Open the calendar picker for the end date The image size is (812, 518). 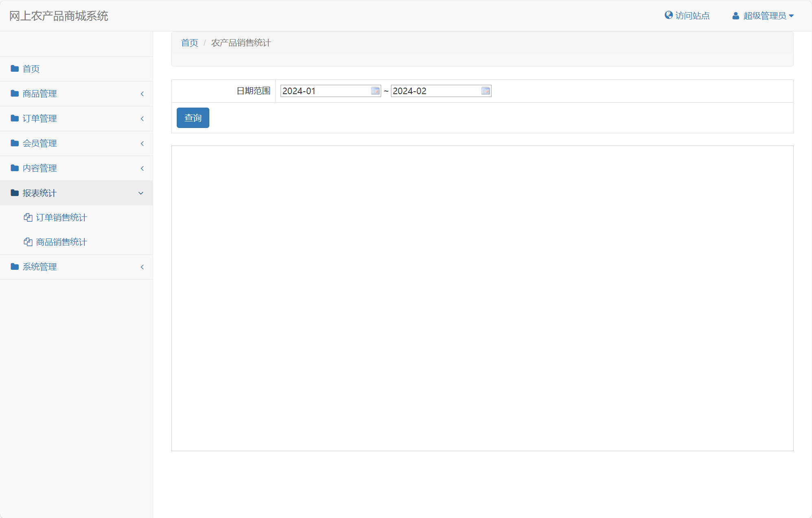tap(485, 91)
